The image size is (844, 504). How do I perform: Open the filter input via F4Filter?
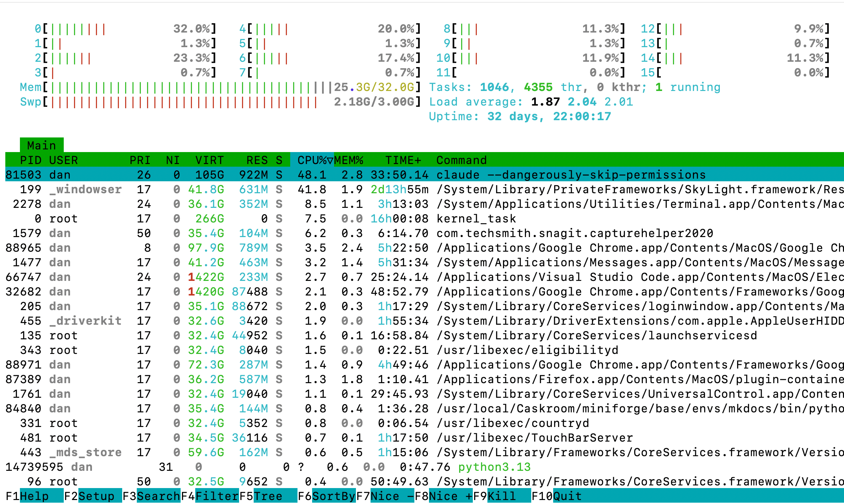(209, 496)
